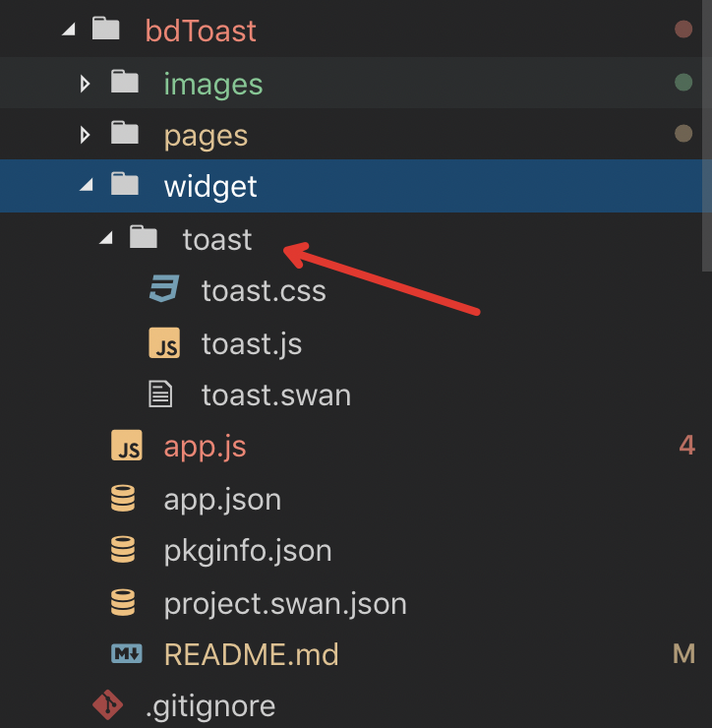Open the toast.css file
This screenshot has width=712, height=728.
tap(264, 291)
